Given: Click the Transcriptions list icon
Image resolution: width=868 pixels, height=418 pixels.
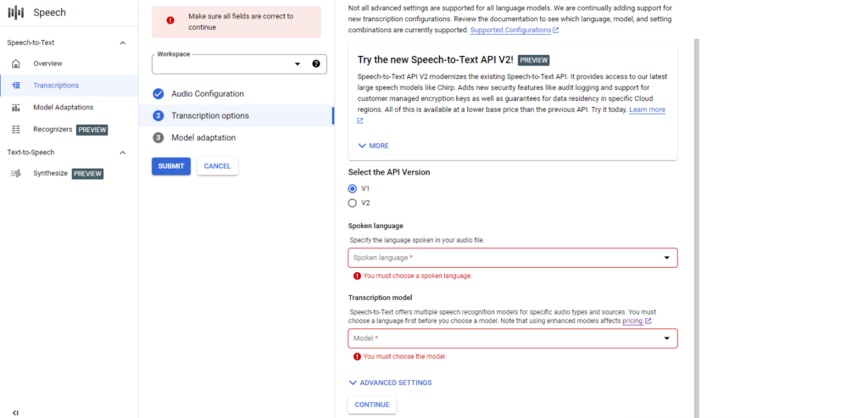Looking at the screenshot, I should coord(16,86).
